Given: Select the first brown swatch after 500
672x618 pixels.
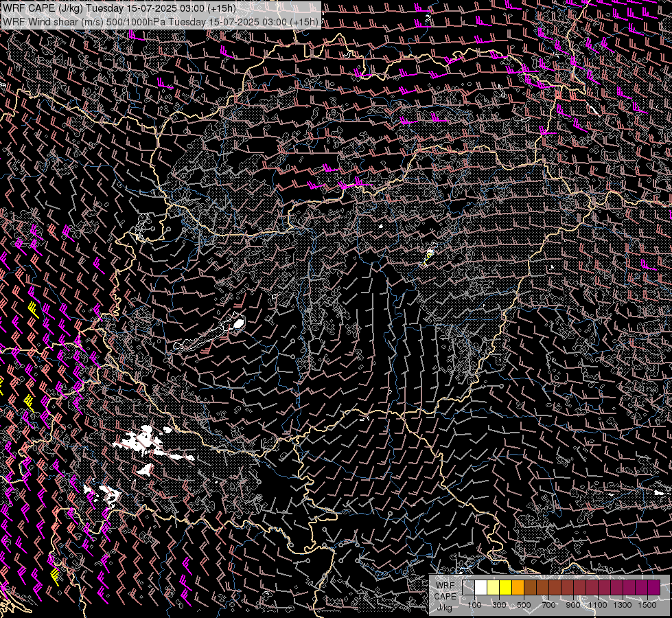Looking at the screenshot, I should point(530,587).
